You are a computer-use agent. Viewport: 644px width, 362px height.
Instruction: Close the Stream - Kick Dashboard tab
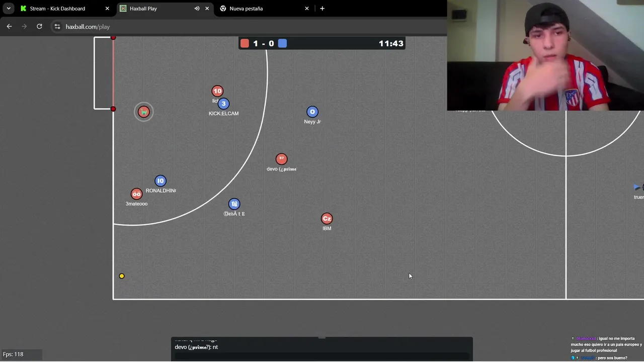pos(107,9)
